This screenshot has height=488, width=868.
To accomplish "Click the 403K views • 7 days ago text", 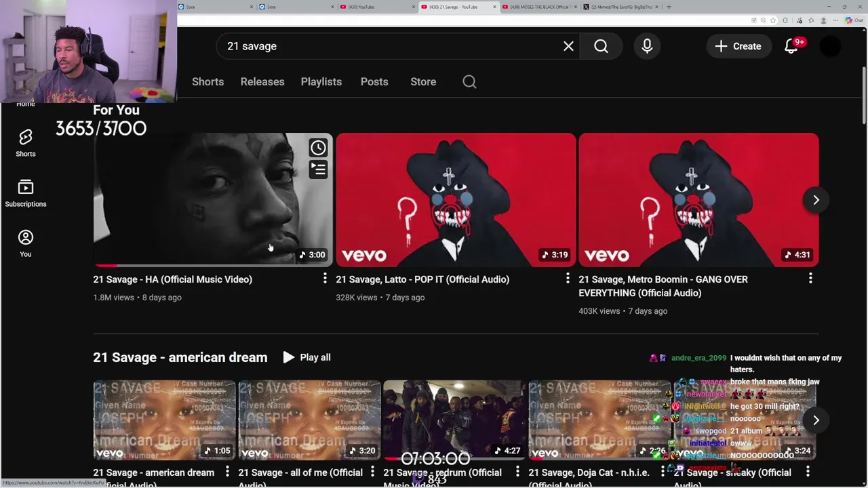I will (623, 311).
